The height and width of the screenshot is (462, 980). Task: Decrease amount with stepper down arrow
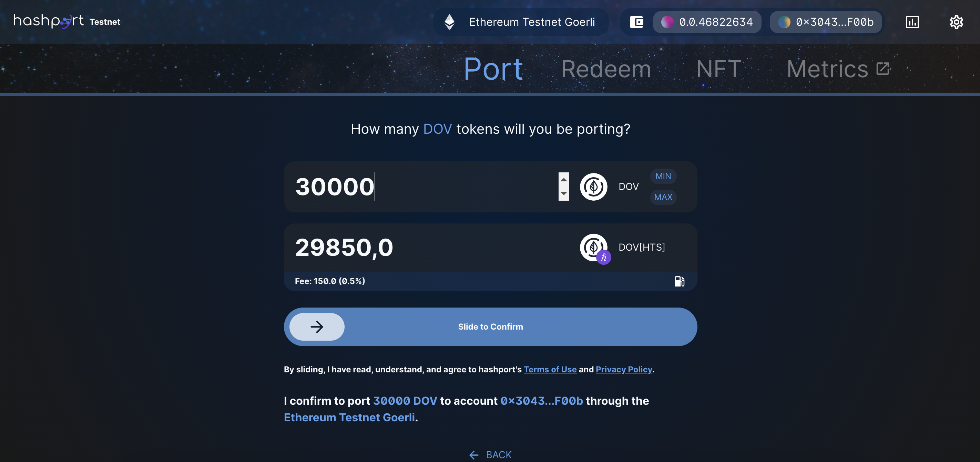click(x=564, y=194)
